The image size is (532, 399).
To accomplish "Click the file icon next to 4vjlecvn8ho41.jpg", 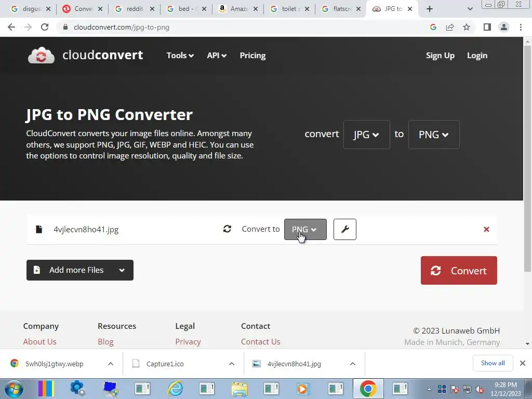I will (x=39, y=229).
